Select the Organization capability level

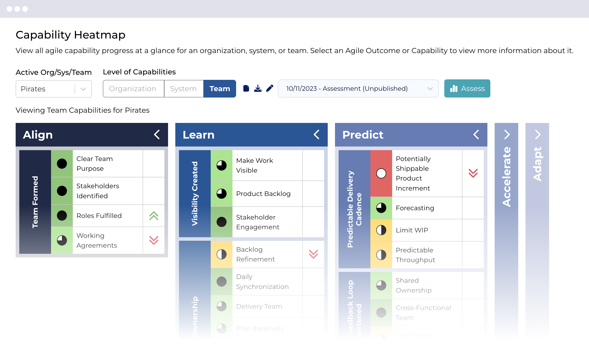133,89
